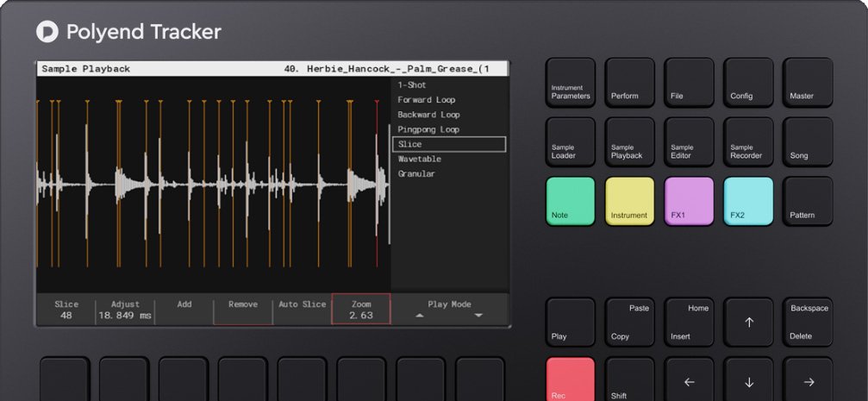
Task: Click the left arrow pad
Action: [x=690, y=379]
